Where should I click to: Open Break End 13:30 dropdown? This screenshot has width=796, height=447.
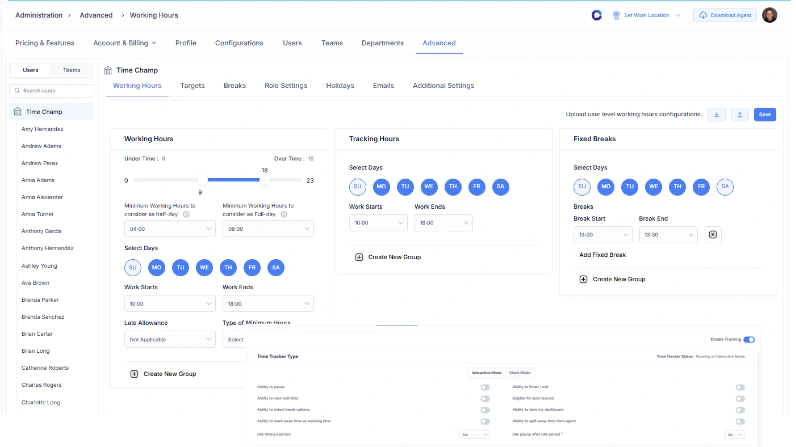(x=668, y=234)
